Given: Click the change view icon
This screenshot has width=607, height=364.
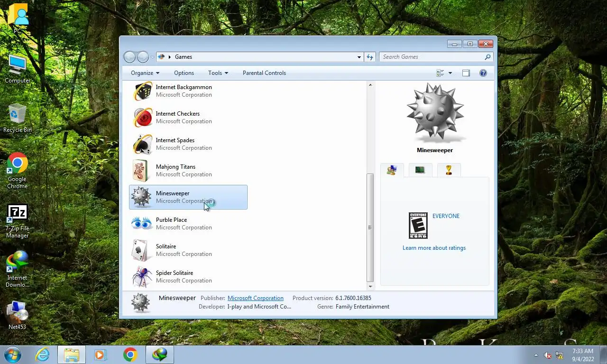Looking at the screenshot, I should [x=440, y=73].
